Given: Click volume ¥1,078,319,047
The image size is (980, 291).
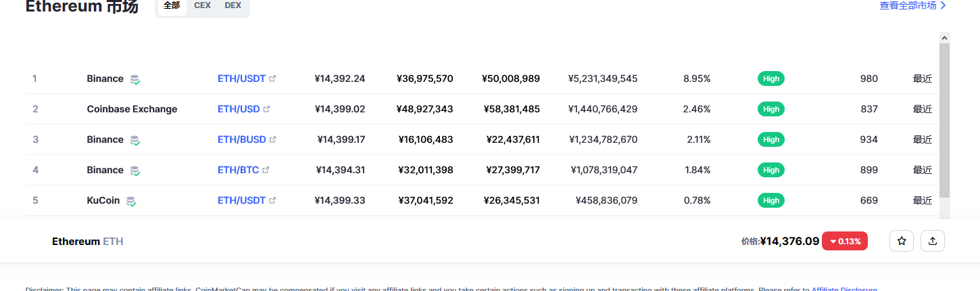Looking at the screenshot, I should tap(604, 170).
